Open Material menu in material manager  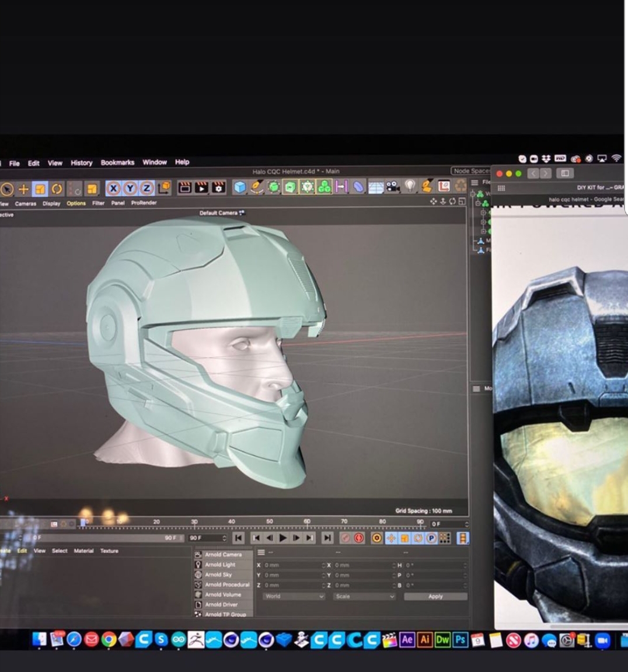coord(83,551)
